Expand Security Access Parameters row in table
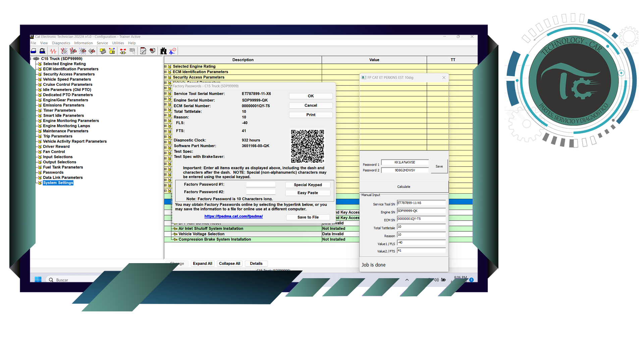Viewport: 644px width, 362px height. coord(165,77)
